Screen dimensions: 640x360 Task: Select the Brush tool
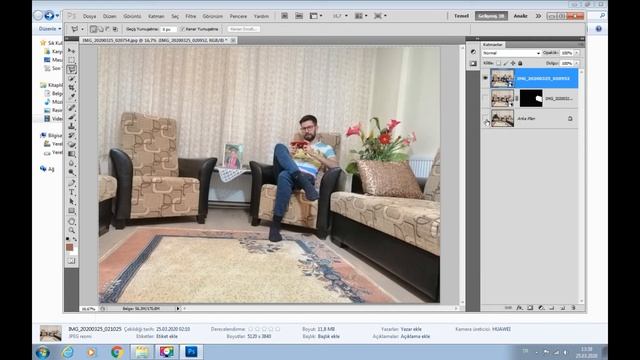pos(71,117)
